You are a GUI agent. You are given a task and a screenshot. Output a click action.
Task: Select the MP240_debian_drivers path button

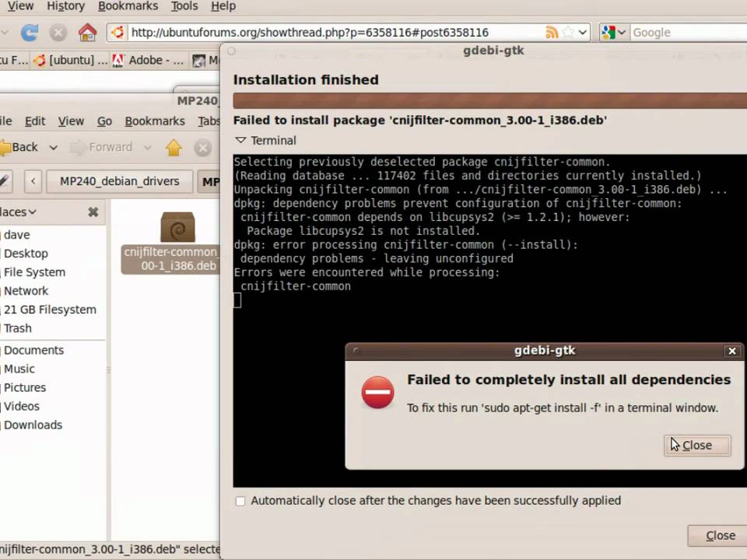point(120,181)
